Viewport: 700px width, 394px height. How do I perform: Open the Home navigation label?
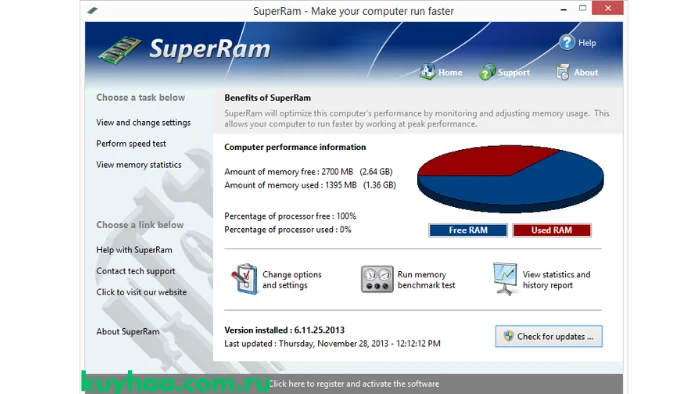(x=450, y=72)
